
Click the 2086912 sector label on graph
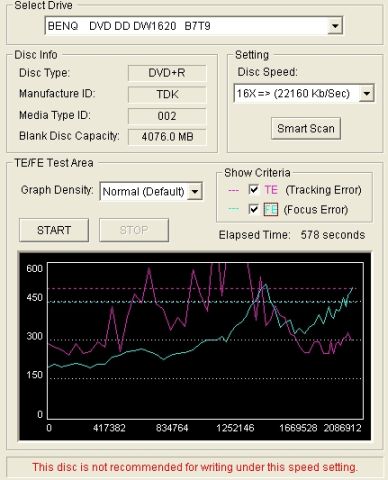coord(343,428)
